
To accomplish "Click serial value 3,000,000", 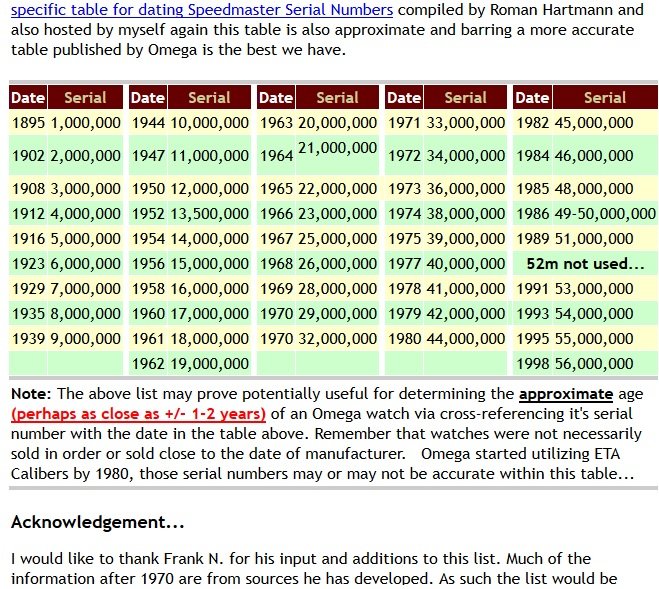I will click(x=85, y=188).
